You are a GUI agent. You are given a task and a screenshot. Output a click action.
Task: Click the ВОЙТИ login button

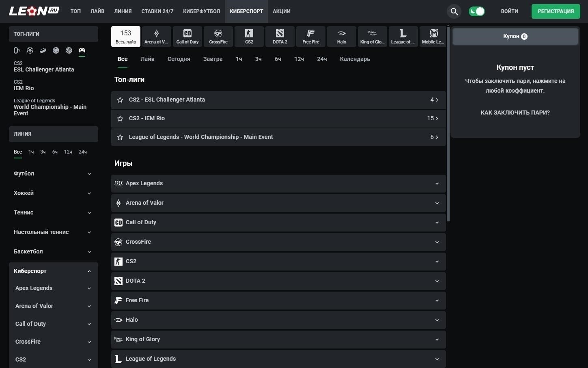(510, 11)
